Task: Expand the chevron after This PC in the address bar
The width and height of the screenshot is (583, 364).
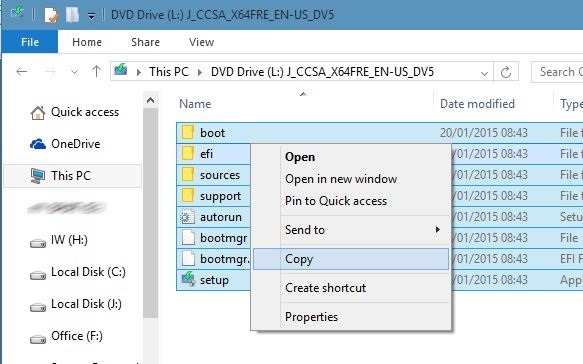Action: (x=200, y=72)
